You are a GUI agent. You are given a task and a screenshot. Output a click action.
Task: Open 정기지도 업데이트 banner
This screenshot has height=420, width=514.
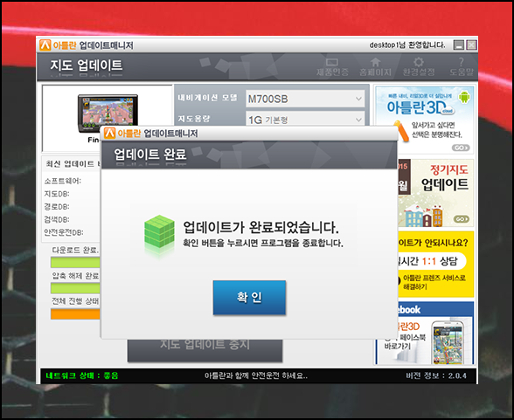[435, 193]
